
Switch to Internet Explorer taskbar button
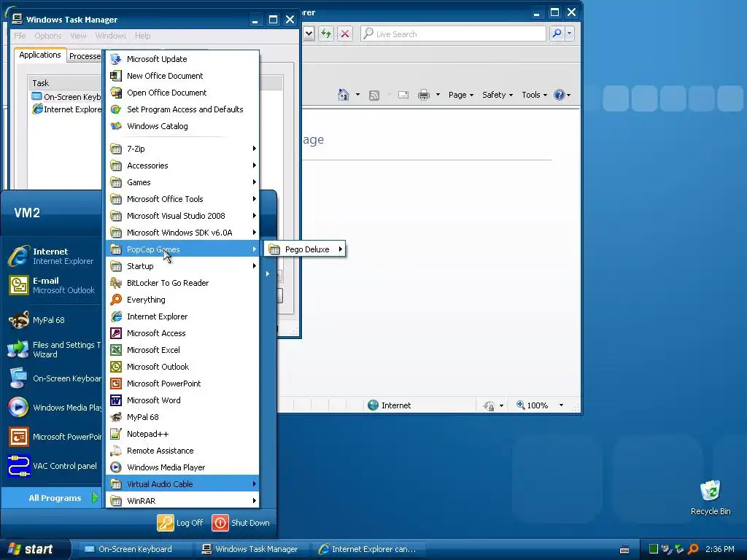(368, 549)
